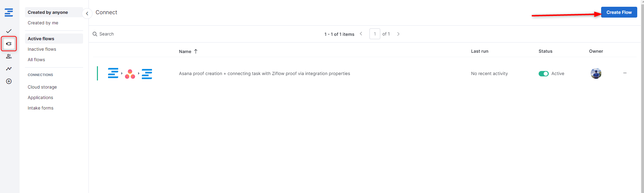This screenshot has width=644, height=193.
Task: Open the three-dot menu for the flow
Action: tap(625, 73)
